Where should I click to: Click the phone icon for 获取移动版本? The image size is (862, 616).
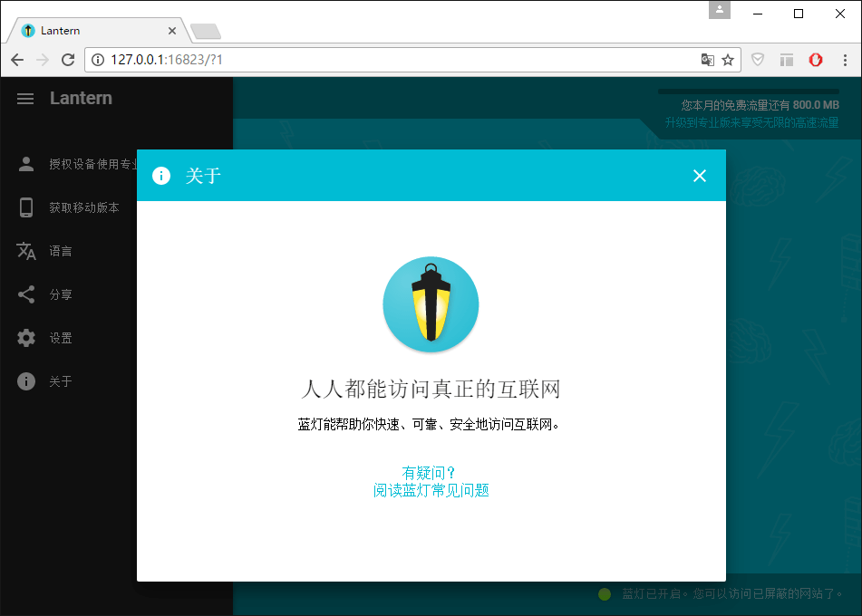click(26, 207)
